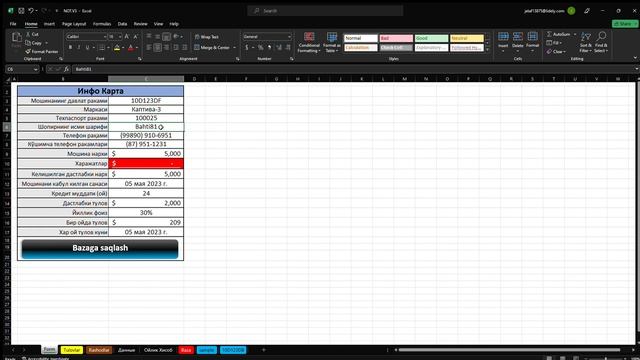
Task: Switch to the Formulas tab
Action: click(102, 24)
